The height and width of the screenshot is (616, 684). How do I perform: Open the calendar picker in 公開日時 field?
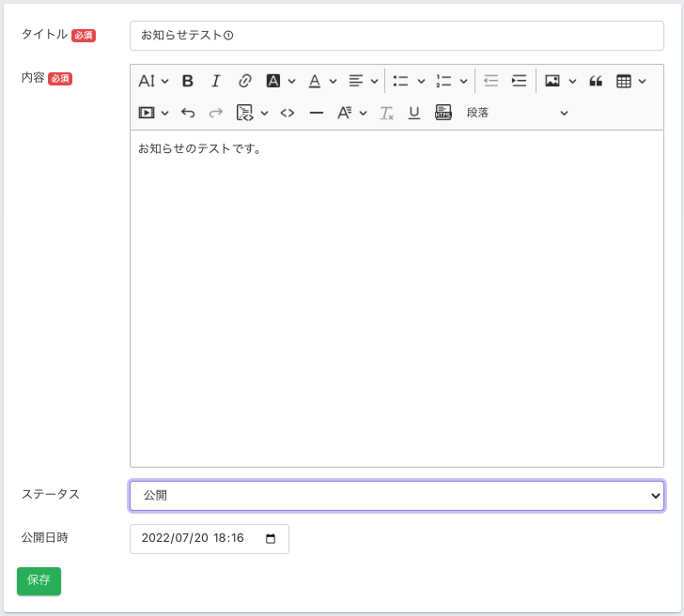click(x=272, y=539)
